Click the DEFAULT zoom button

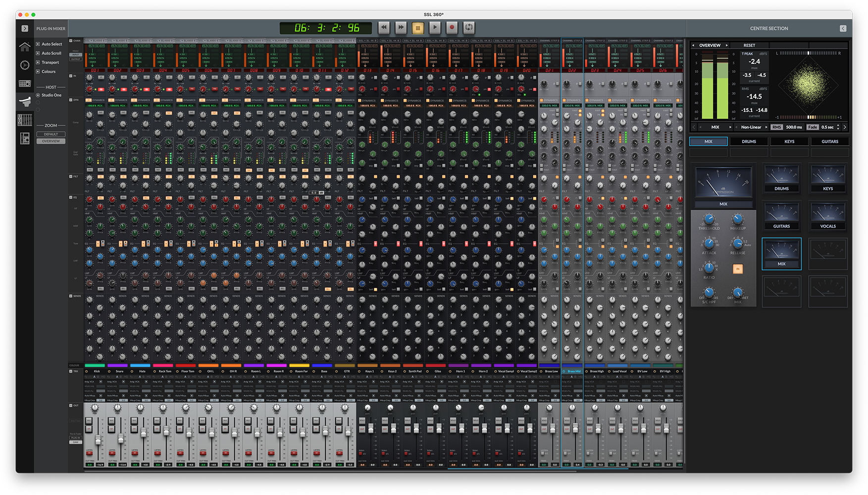(x=51, y=134)
